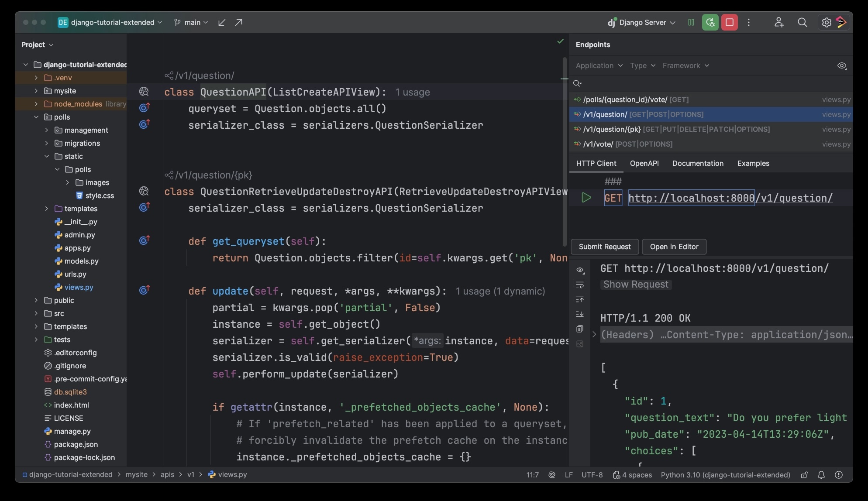Switch to the OpenAPI tab
868x501 pixels.
(644, 163)
